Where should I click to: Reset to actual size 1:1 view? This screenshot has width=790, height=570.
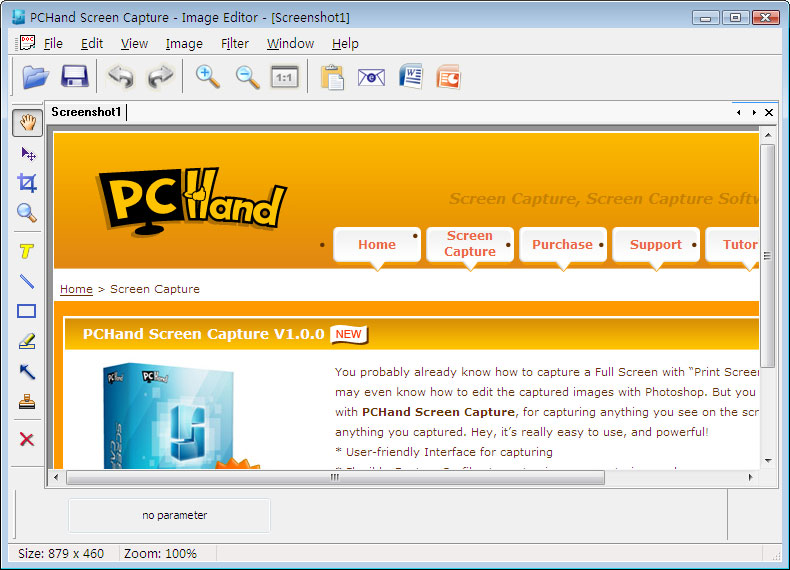pos(285,77)
